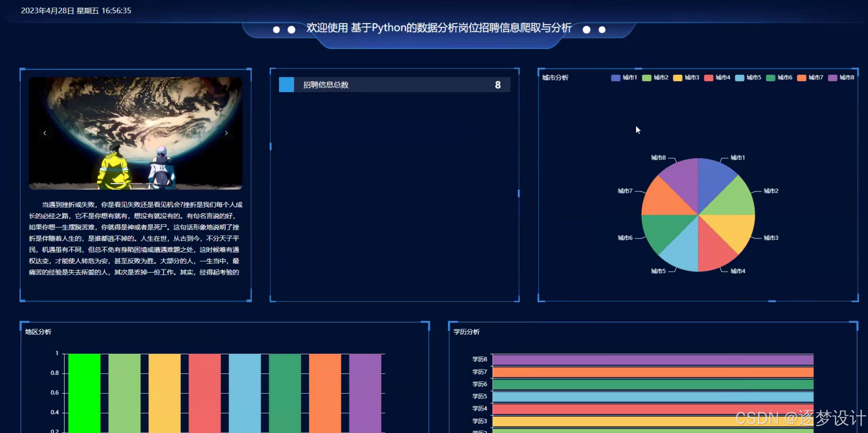
Task: Click the 学历分析 panel title
Action: click(466, 332)
